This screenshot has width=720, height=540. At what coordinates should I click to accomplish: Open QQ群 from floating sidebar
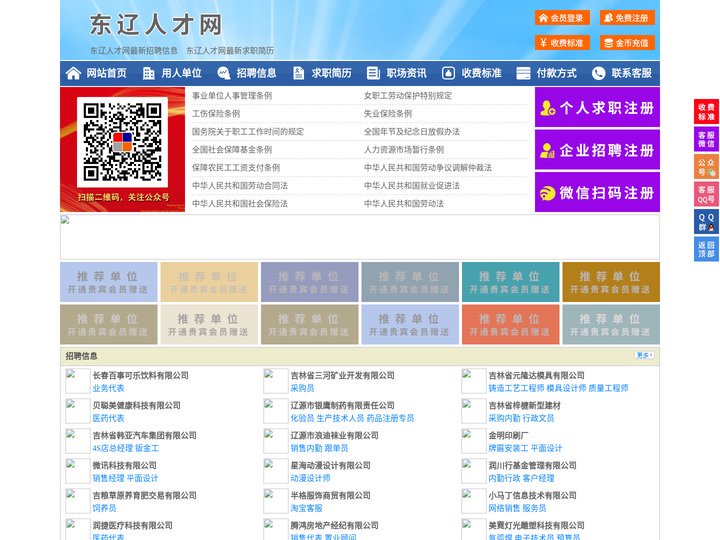click(x=706, y=222)
